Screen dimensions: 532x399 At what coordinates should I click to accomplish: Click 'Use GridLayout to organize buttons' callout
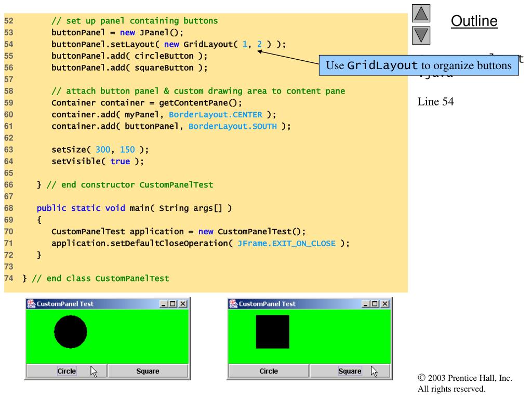(419, 65)
